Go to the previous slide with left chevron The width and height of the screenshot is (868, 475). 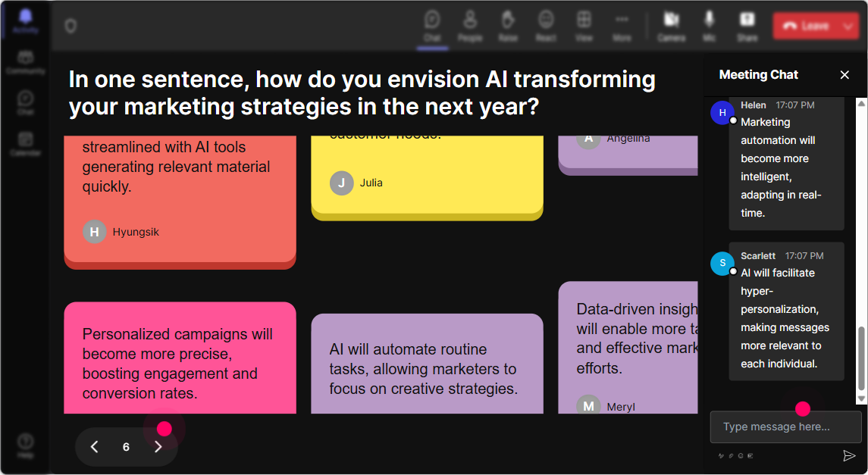coord(95,447)
